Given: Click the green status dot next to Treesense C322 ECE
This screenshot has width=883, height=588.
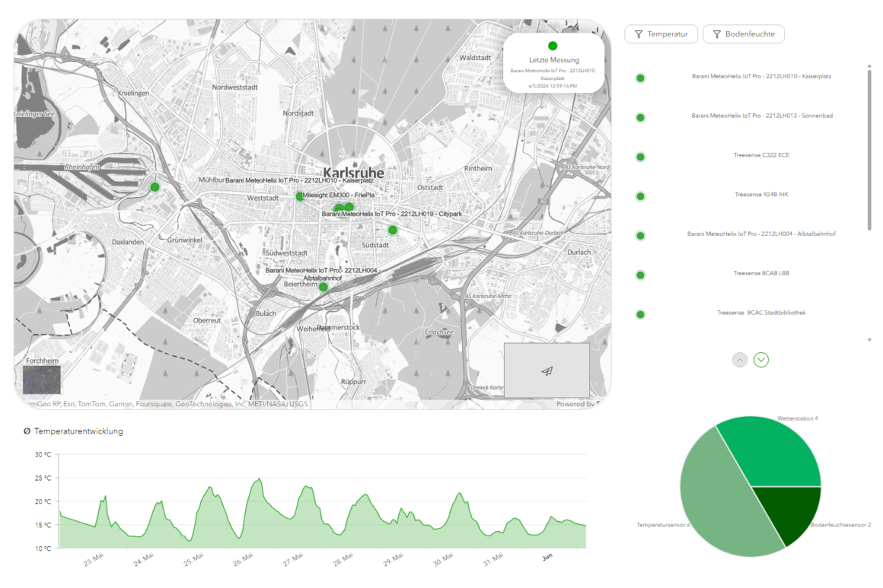Looking at the screenshot, I should click(639, 157).
